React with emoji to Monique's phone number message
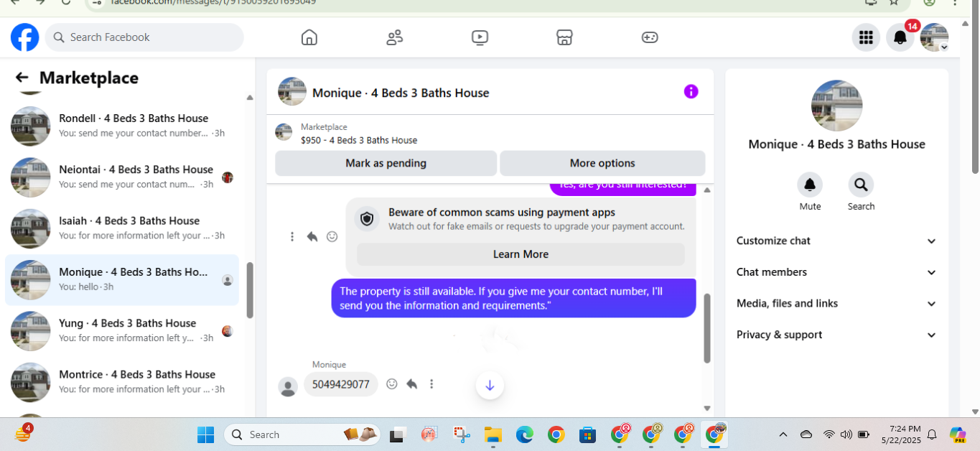The width and height of the screenshot is (980, 451). coord(392,384)
